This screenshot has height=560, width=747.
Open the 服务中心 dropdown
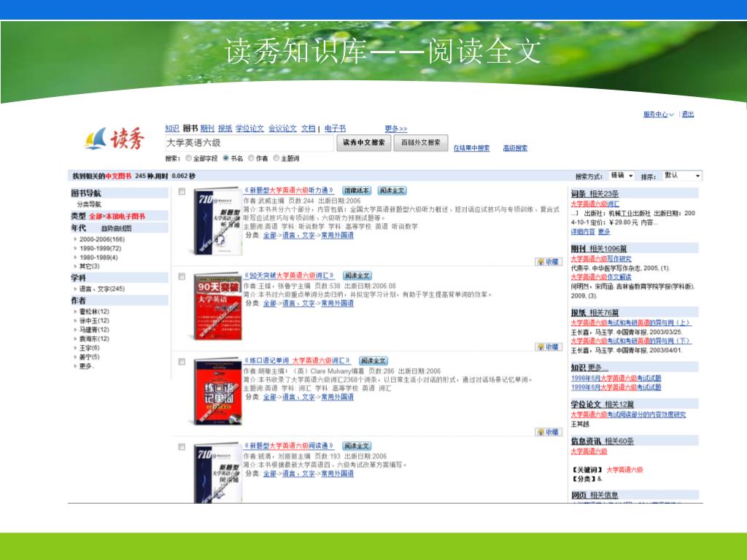click(659, 114)
